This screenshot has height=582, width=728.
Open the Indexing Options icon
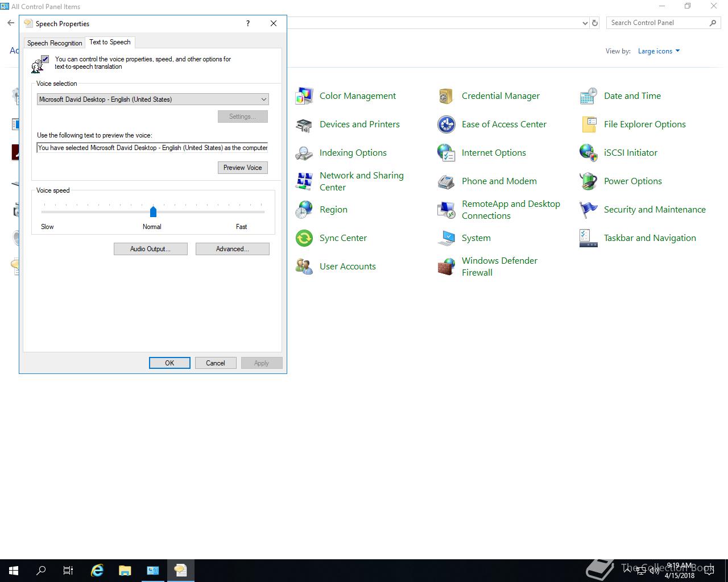304,153
